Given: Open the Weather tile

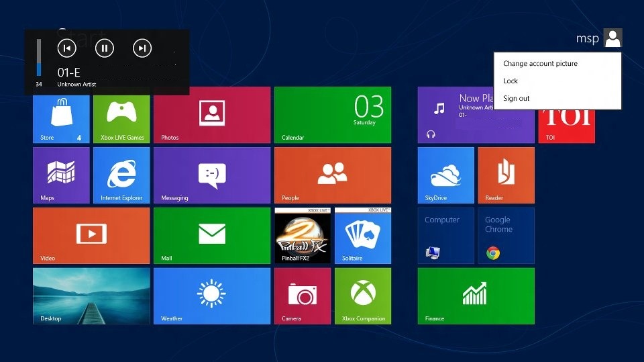Looking at the screenshot, I should [x=212, y=296].
